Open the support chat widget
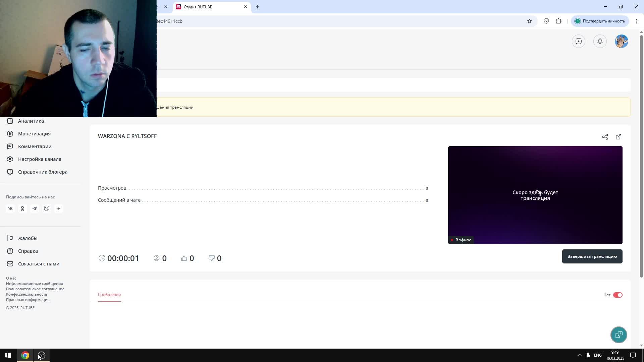The height and width of the screenshot is (362, 644). (x=619, y=335)
